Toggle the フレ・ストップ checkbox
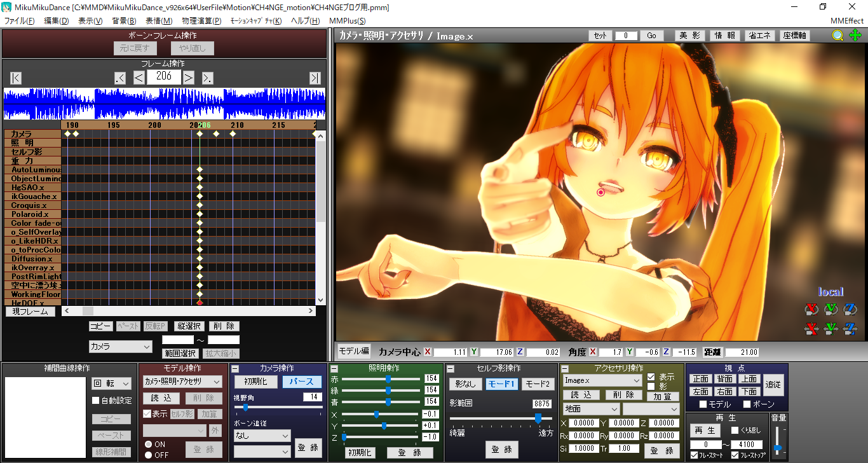The image size is (868, 463). point(735,455)
